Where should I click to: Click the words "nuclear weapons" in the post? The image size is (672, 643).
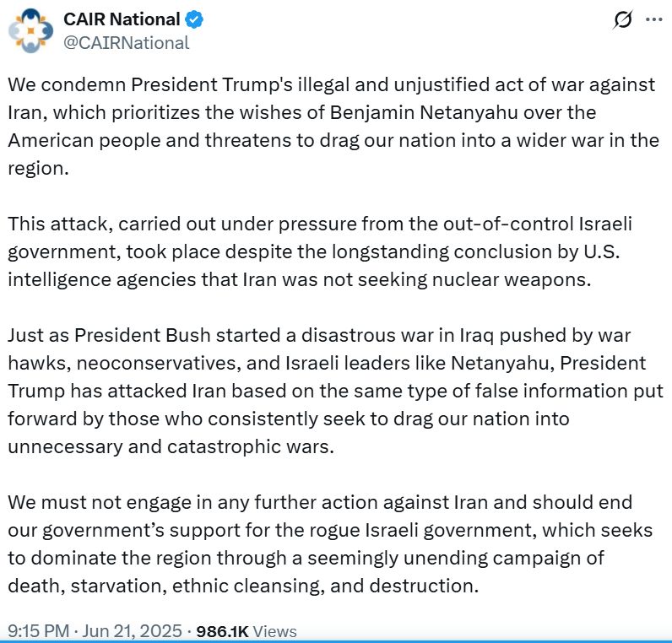(512, 280)
